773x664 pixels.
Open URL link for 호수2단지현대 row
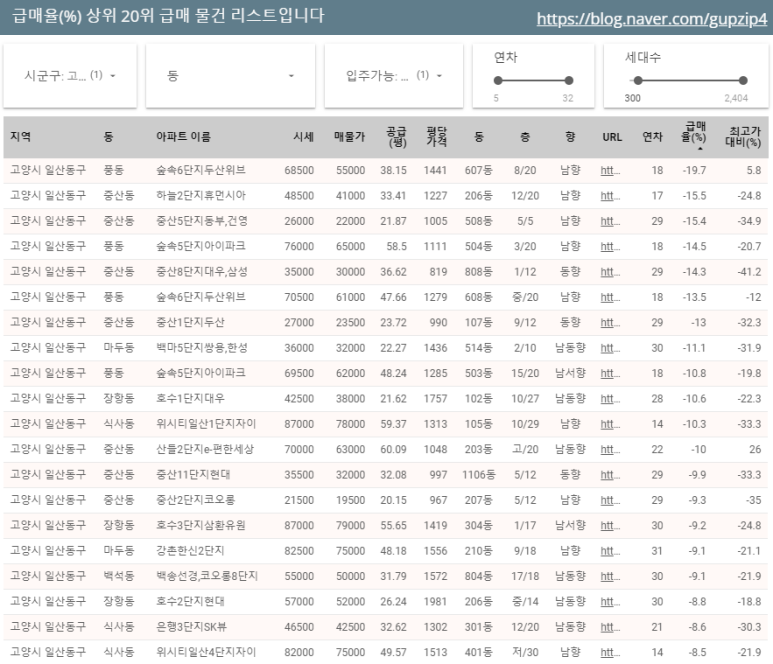point(610,602)
